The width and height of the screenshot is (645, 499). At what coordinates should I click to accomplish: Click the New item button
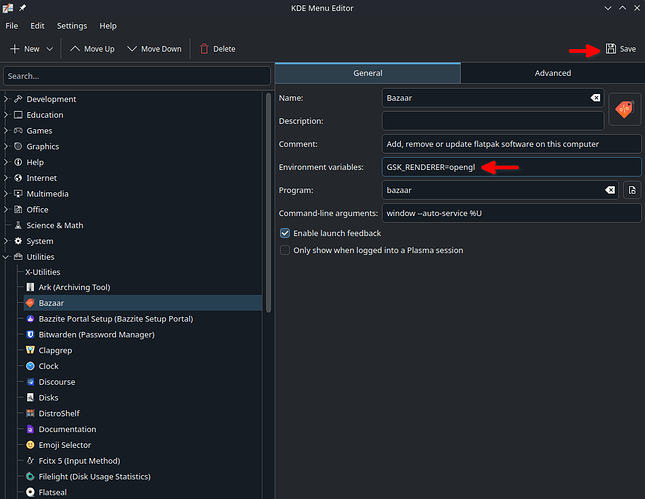coord(25,49)
